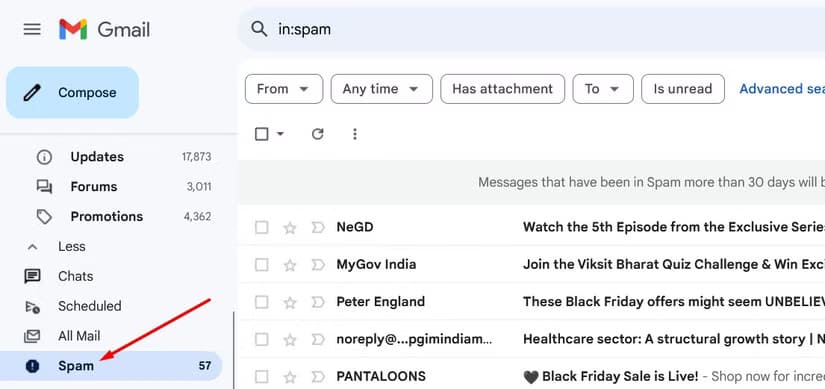Open the Any time filter dropdown
The width and height of the screenshot is (825, 389).
point(381,89)
